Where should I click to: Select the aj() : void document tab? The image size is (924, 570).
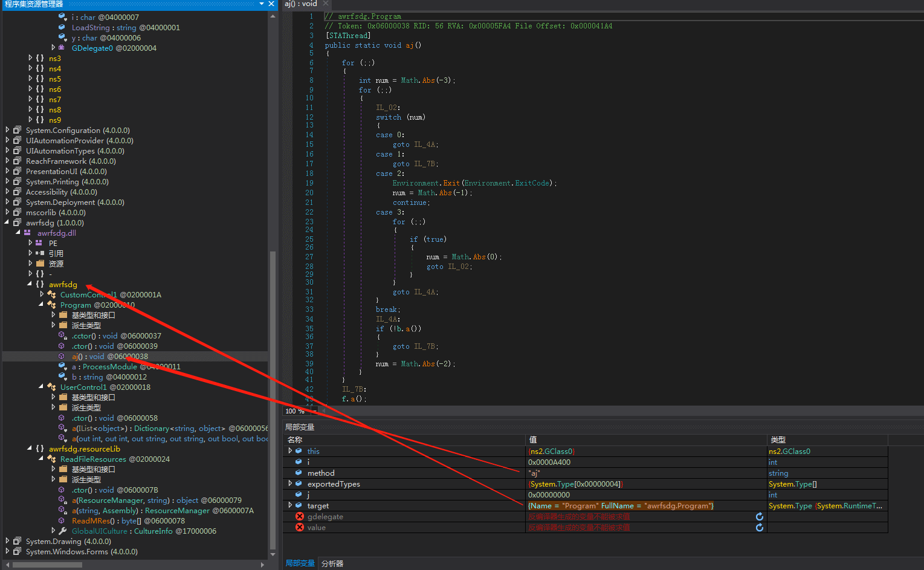point(300,4)
